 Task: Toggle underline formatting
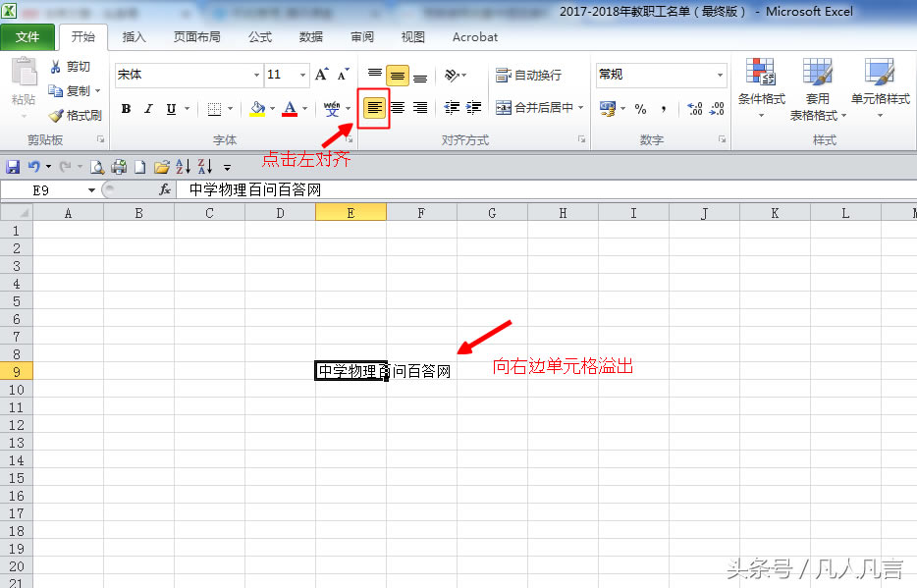pyautogui.click(x=169, y=108)
